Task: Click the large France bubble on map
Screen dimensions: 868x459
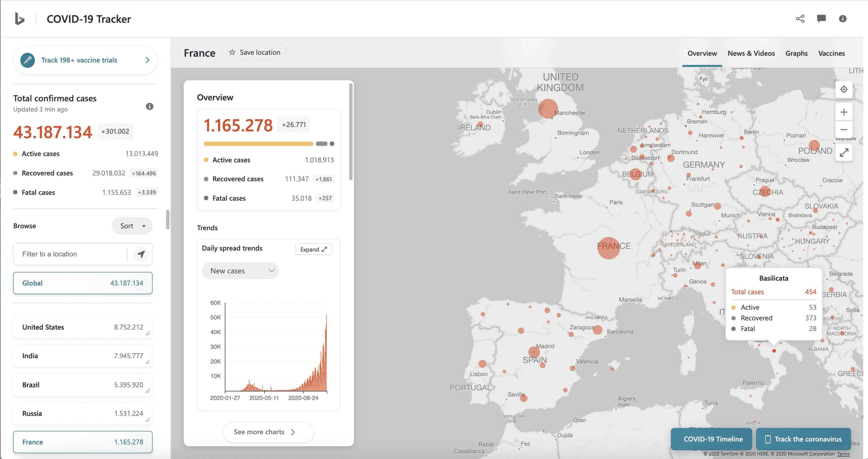Action: 609,248
